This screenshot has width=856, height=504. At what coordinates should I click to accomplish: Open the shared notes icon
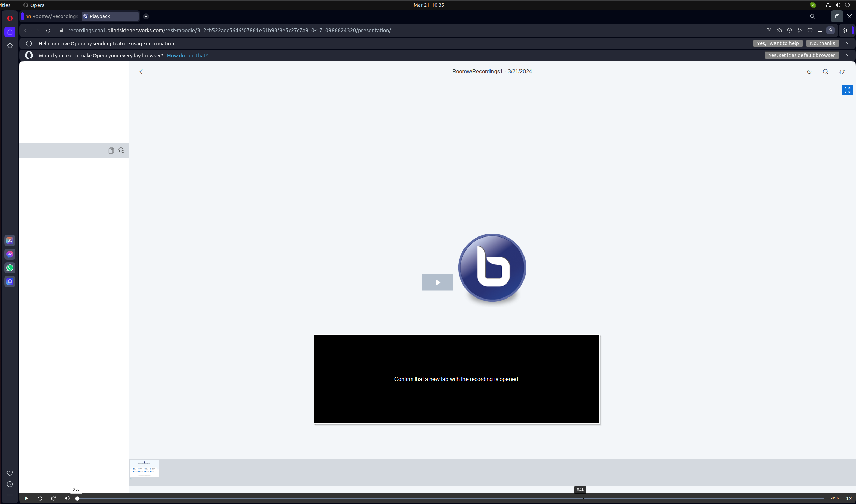click(x=111, y=151)
